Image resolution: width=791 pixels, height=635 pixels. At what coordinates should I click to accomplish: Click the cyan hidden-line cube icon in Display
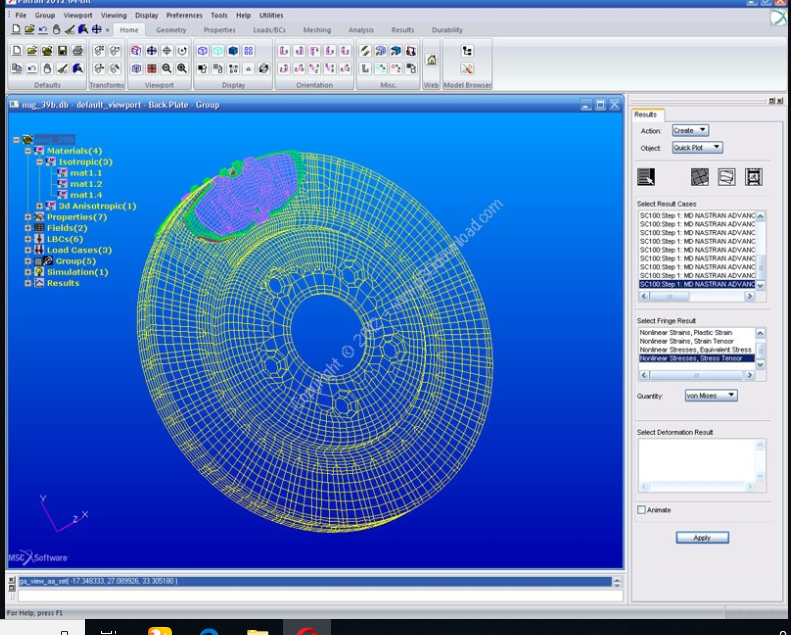pyautogui.click(x=218, y=51)
